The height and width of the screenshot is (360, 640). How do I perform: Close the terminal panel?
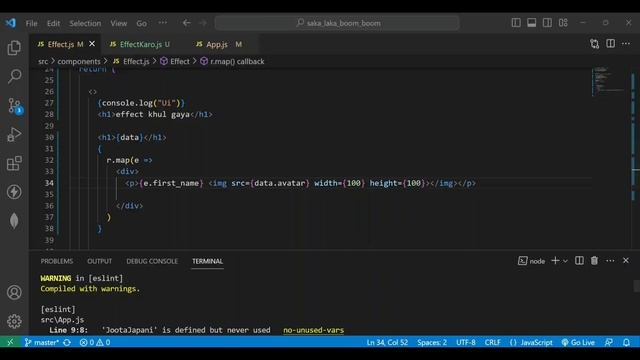(626, 260)
